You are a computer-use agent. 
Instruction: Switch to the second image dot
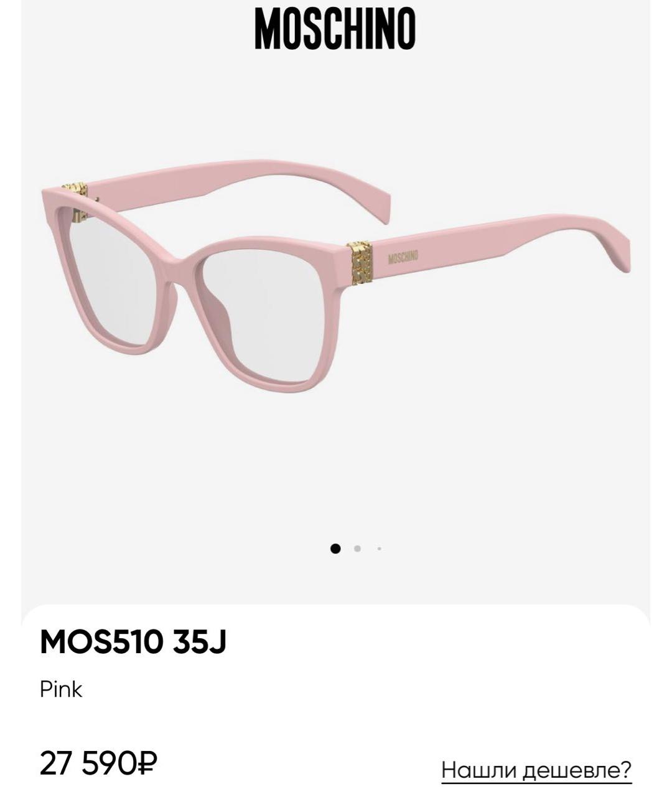click(357, 549)
